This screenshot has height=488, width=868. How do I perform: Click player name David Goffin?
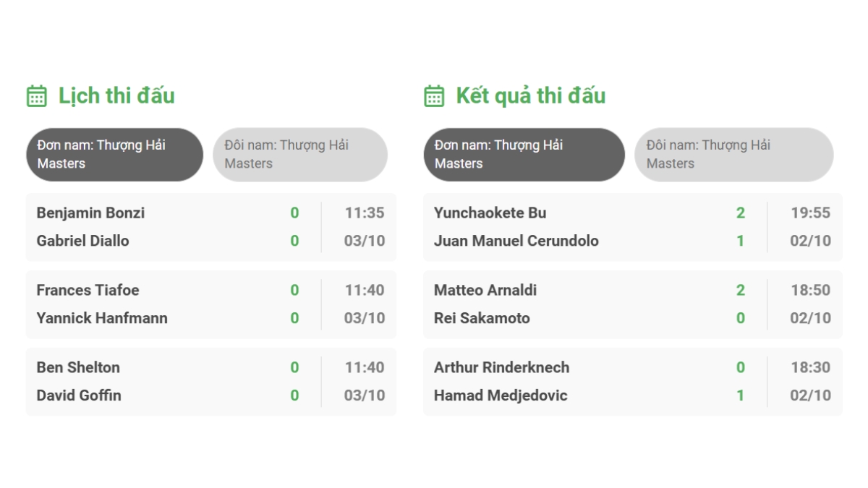79,395
